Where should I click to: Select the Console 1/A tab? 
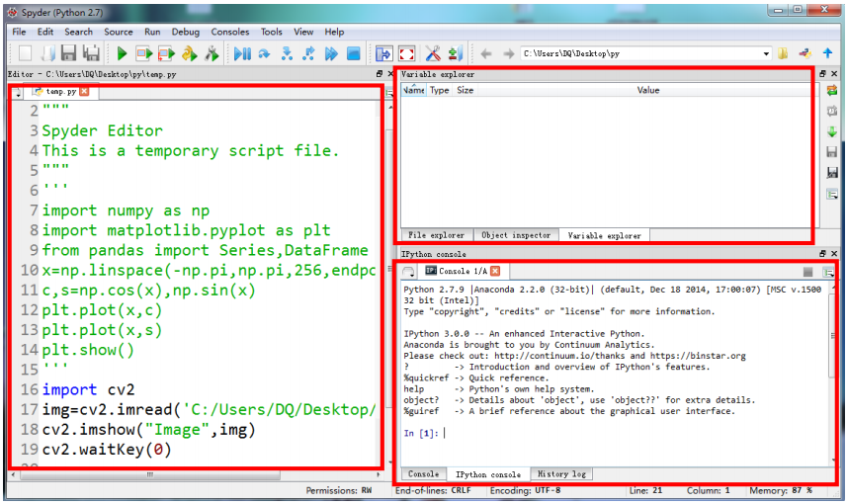pyautogui.click(x=463, y=271)
